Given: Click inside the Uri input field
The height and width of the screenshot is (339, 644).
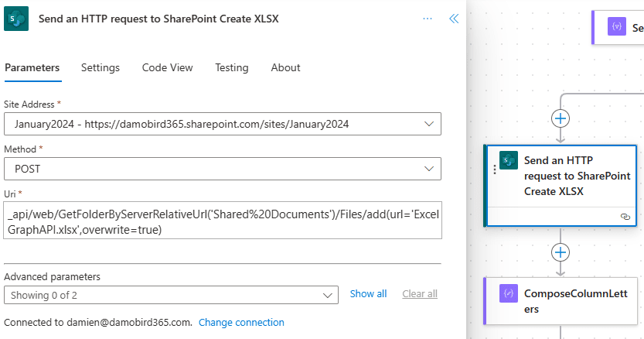Looking at the screenshot, I should [x=222, y=222].
